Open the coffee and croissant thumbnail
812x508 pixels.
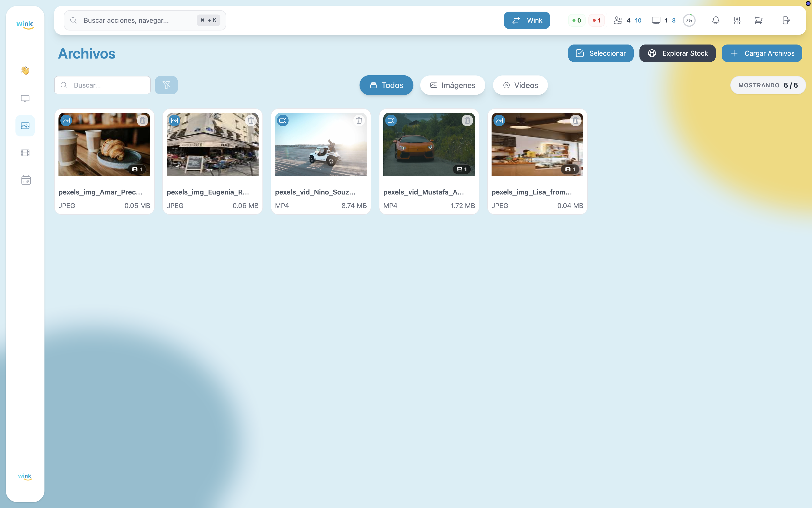[x=104, y=144]
